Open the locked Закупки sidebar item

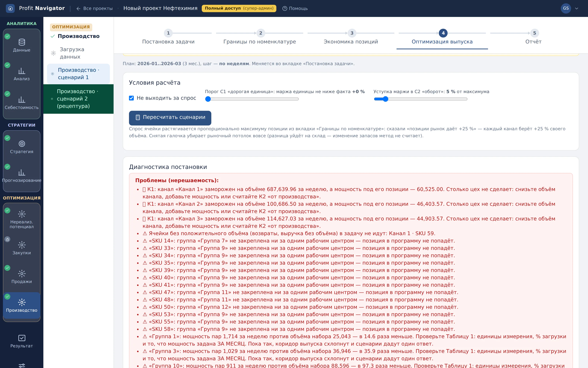pos(22,248)
